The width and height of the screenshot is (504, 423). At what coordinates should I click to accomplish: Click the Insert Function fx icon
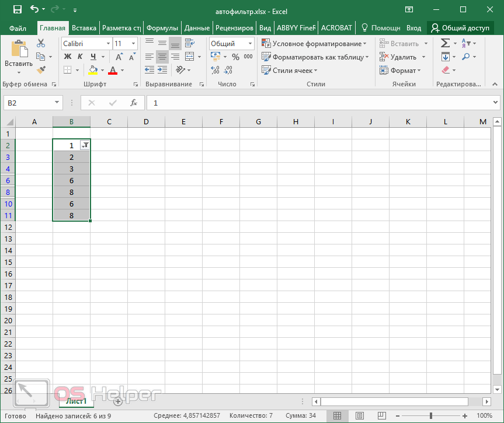tap(133, 103)
